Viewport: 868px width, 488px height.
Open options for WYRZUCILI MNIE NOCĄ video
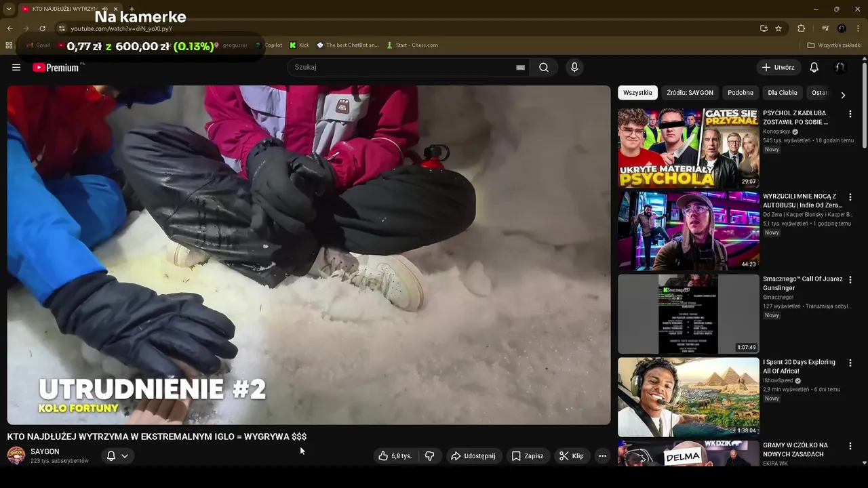[850, 197]
